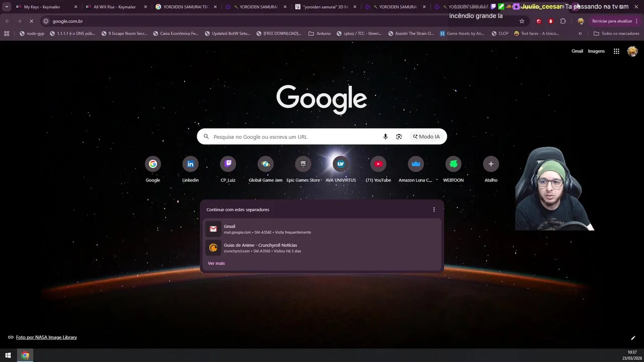Open the Chrome profile icon in the toolbar
Screen dimensions: 644x362
click(x=581, y=21)
